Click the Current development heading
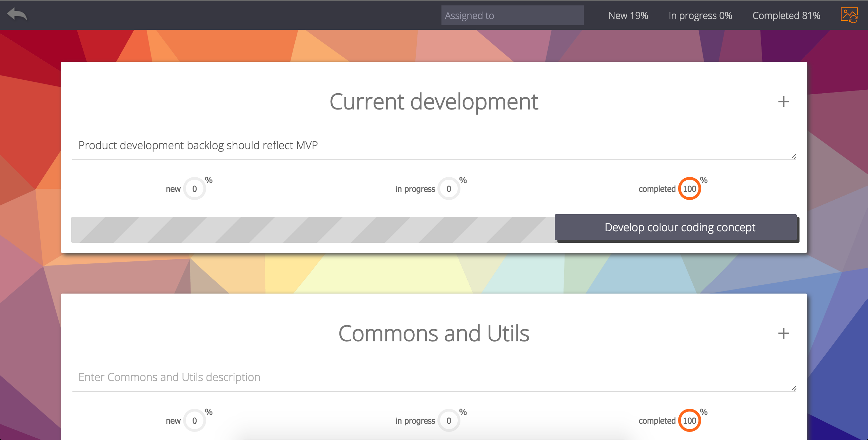This screenshot has width=868, height=440. (434, 101)
